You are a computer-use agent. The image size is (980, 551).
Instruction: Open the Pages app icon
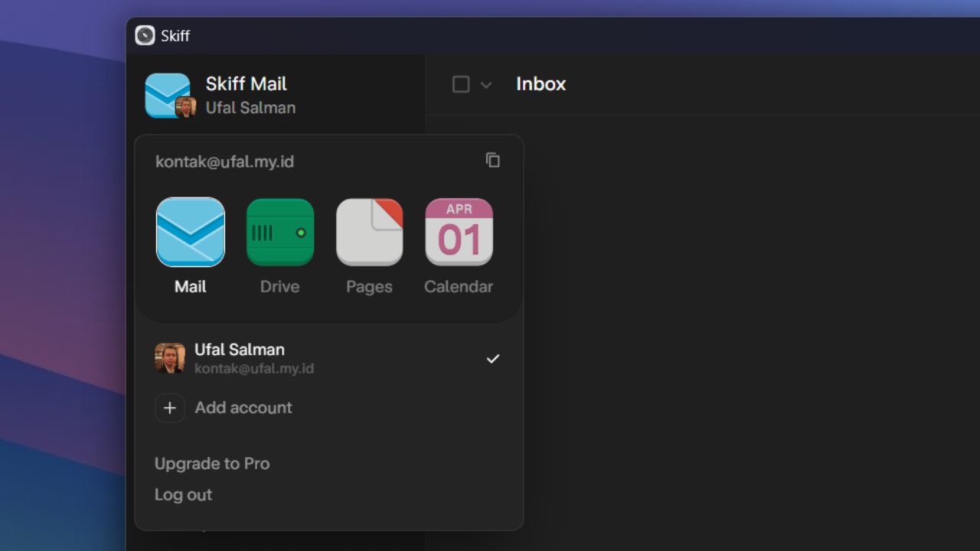[x=369, y=232]
